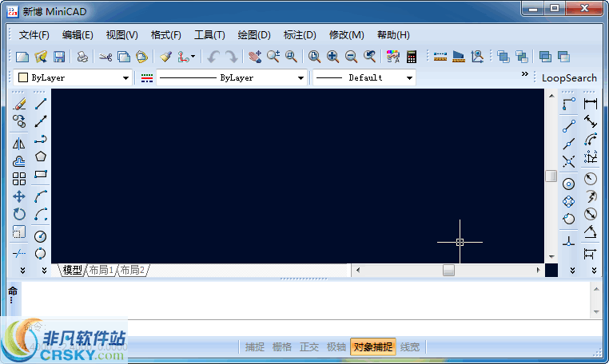Viewport: 609px width, 364px height.
Task: Disable 对象捕捉 object snap
Action: click(373, 346)
